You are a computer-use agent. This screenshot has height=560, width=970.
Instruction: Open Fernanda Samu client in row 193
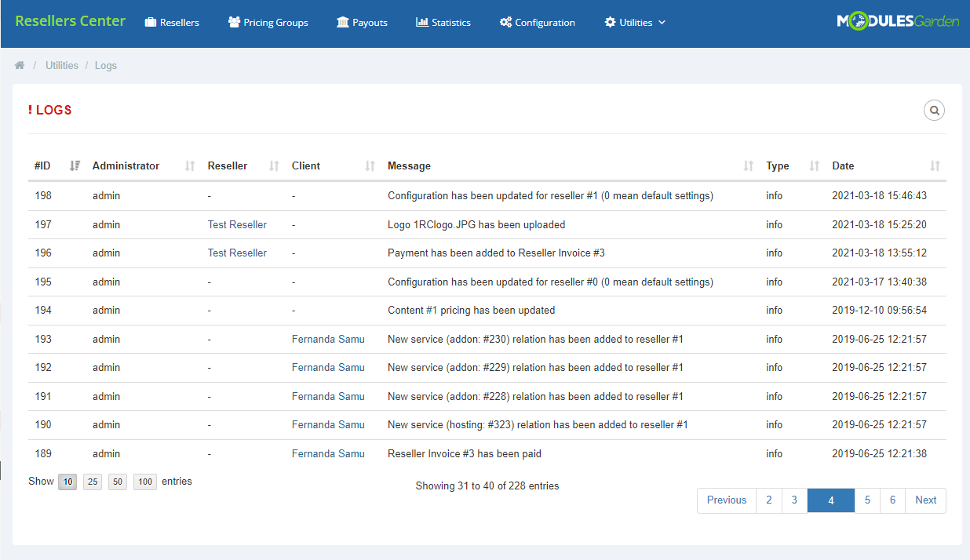click(x=328, y=339)
